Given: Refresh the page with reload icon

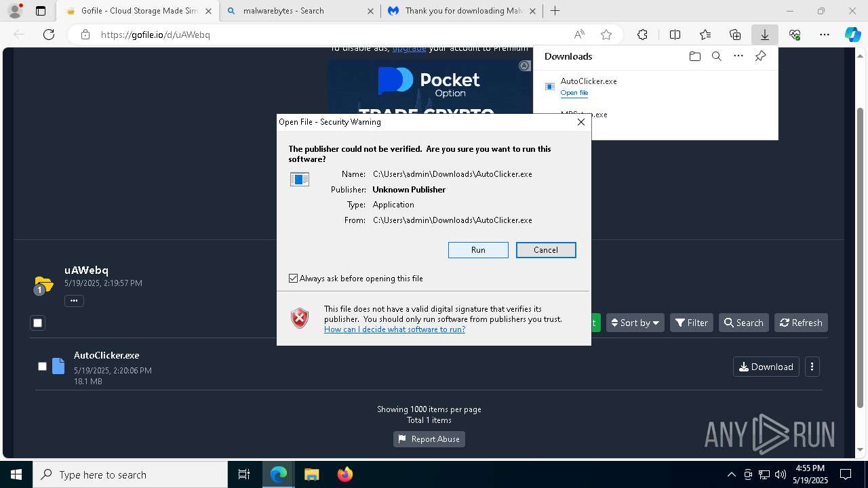Looking at the screenshot, I should click(49, 35).
